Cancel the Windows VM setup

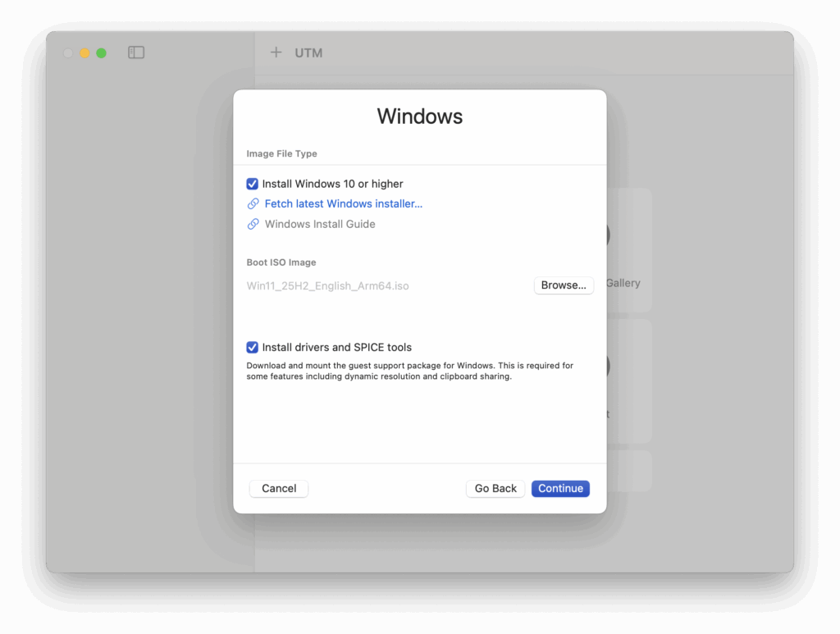coord(278,488)
